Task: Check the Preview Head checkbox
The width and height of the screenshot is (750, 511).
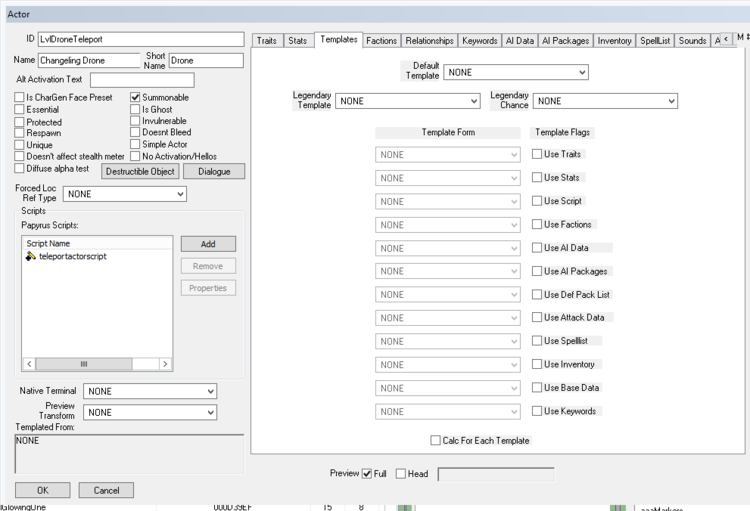Action: pyautogui.click(x=401, y=474)
